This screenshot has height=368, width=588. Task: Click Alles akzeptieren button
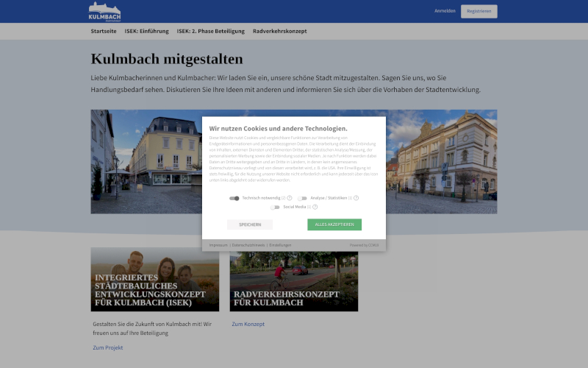334,224
